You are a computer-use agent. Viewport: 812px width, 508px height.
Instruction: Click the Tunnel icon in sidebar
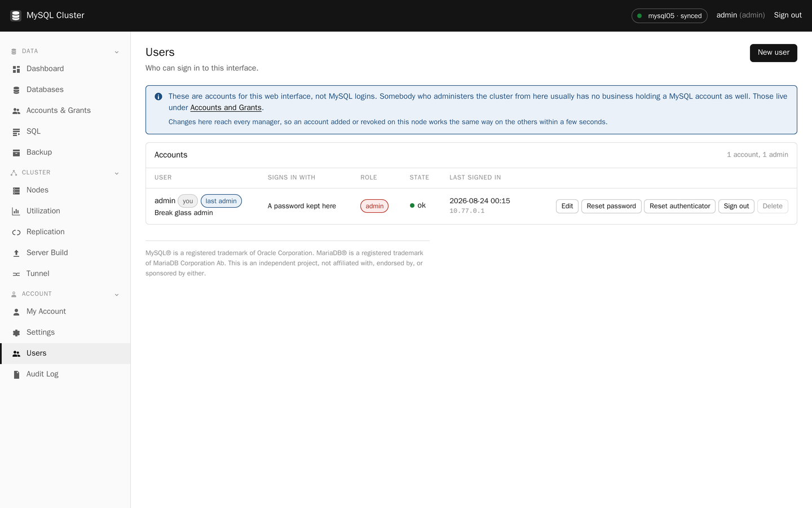coord(16,274)
